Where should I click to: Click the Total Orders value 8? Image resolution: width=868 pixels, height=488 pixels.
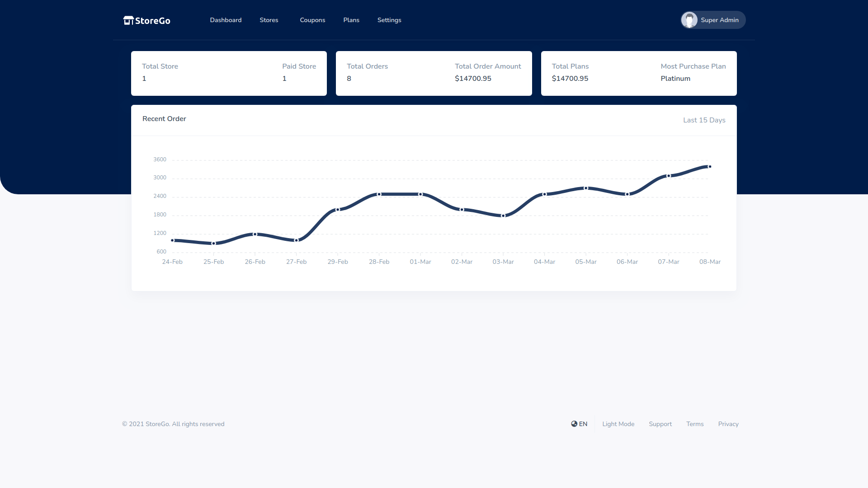pyautogui.click(x=349, y=79)
